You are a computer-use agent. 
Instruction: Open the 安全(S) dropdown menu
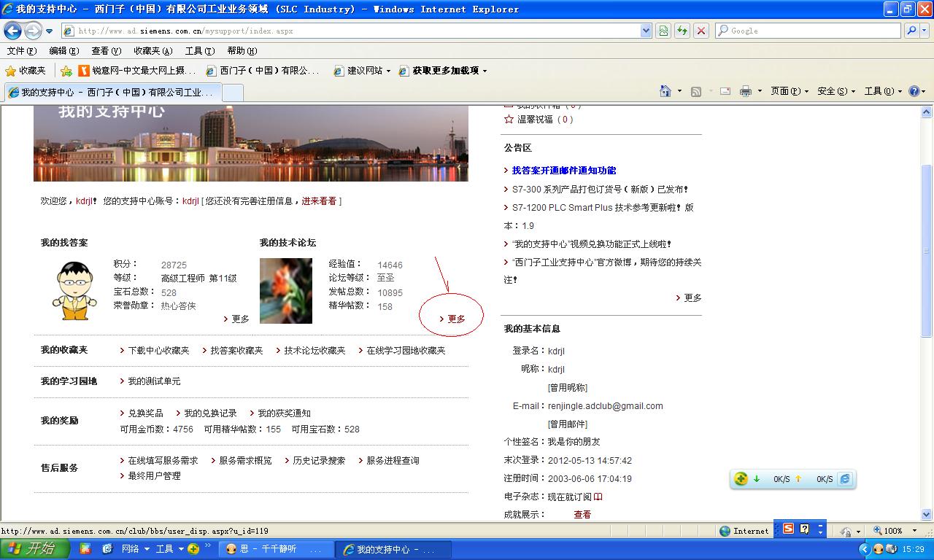point(836,91)
